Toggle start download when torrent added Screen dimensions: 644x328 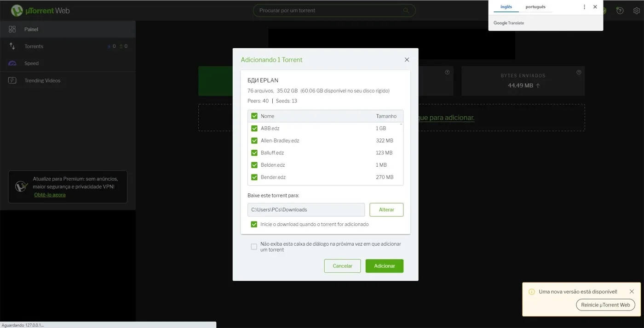[254, 224]
